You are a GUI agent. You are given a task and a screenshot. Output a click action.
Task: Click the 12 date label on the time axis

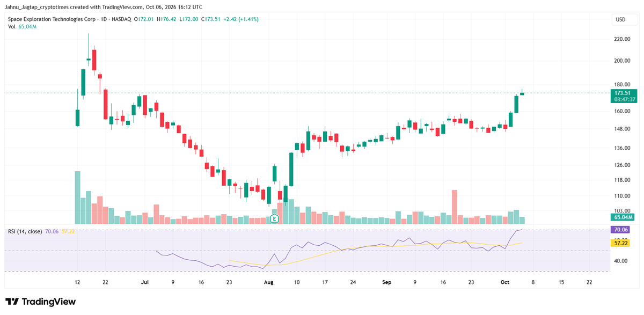coord(77,282)
